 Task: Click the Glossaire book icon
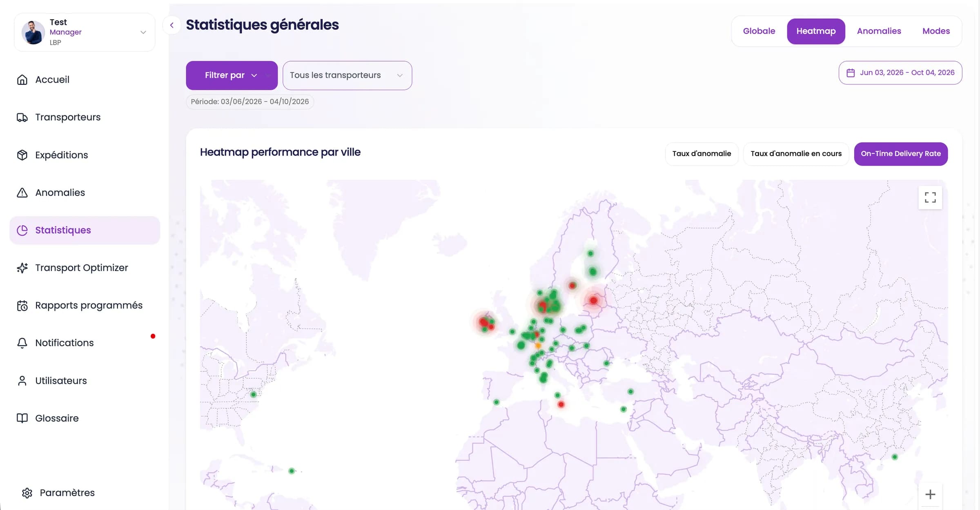click(22, 418)
